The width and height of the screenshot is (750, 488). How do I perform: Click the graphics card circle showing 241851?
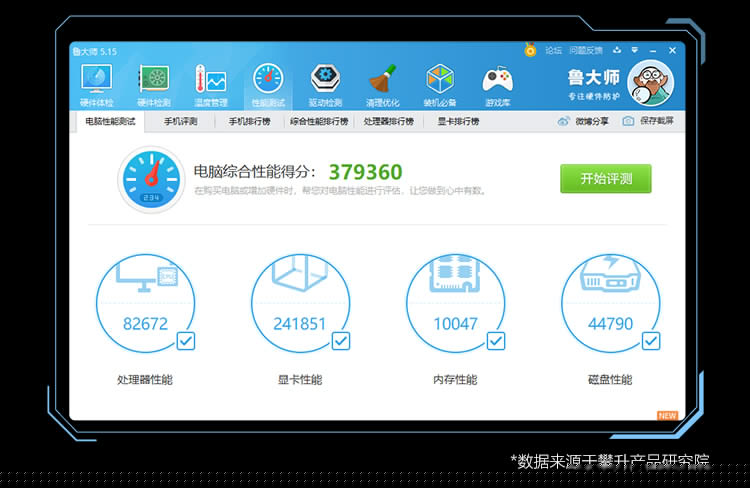coord(300,303)
